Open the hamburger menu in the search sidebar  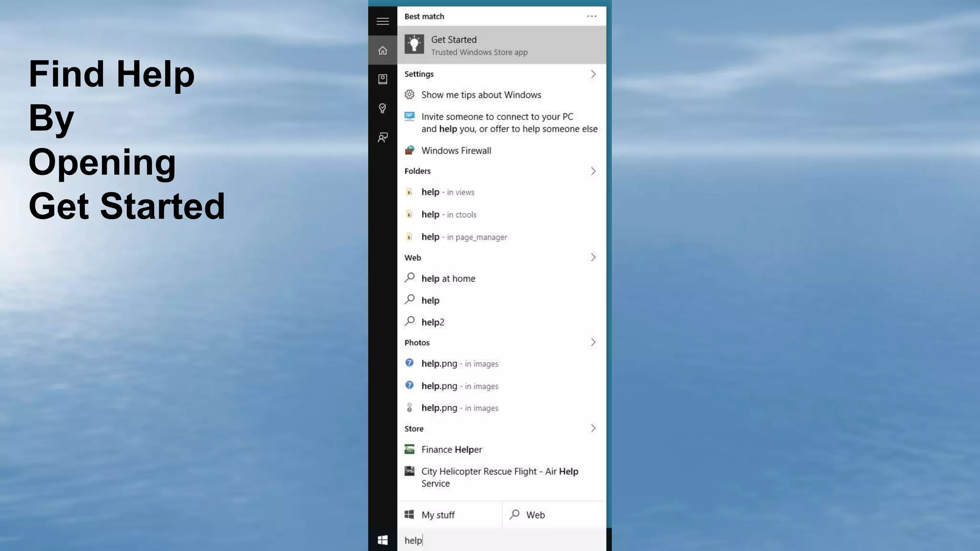point(382,21)
